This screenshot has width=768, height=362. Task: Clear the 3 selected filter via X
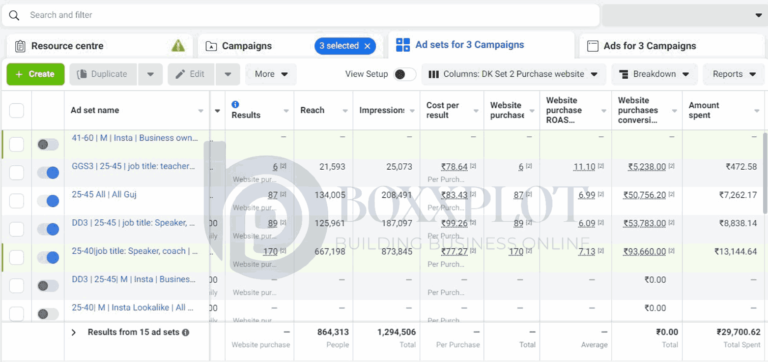point(367,46)
